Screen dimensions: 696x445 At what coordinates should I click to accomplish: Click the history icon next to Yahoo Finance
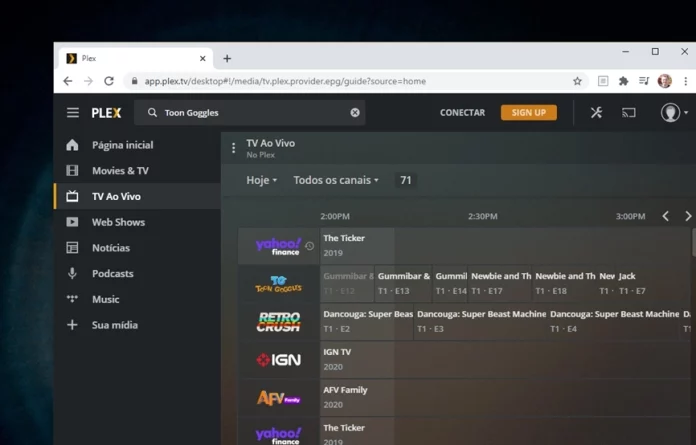[310, 246]
